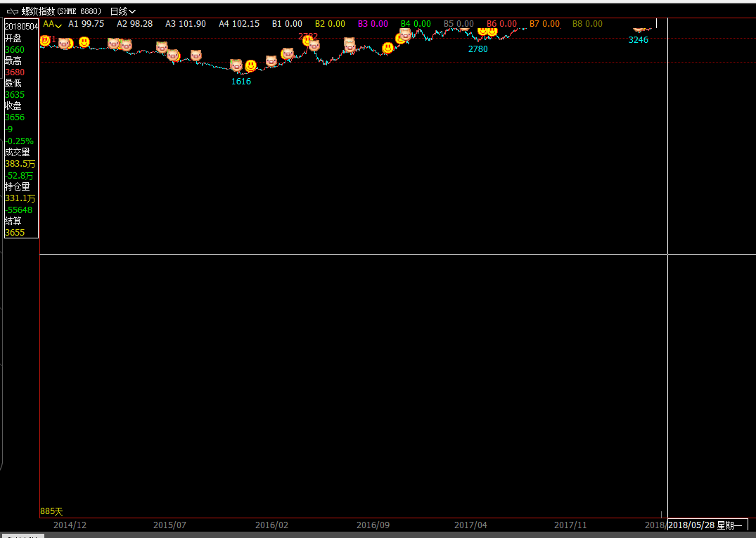Click the smiley icon right of 1616 low pig
Screen dimensions: 756x538
(x=251, y=65)
